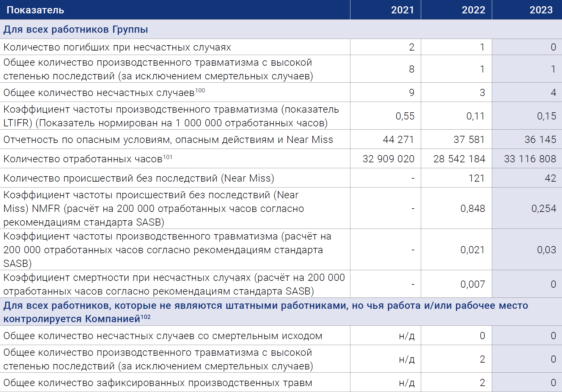Click the footnote 101 superscript
This screenshot has width=562, height=392.
168,157
